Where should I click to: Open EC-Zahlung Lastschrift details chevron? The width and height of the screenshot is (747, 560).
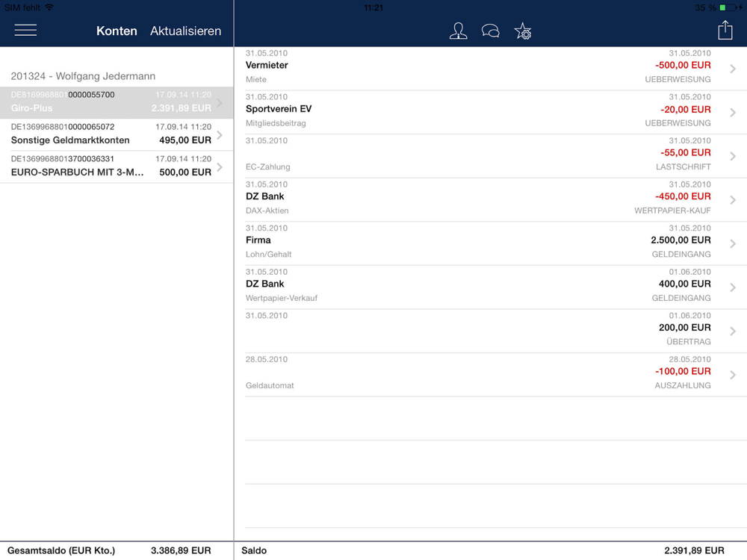click(x=733, y=156)
